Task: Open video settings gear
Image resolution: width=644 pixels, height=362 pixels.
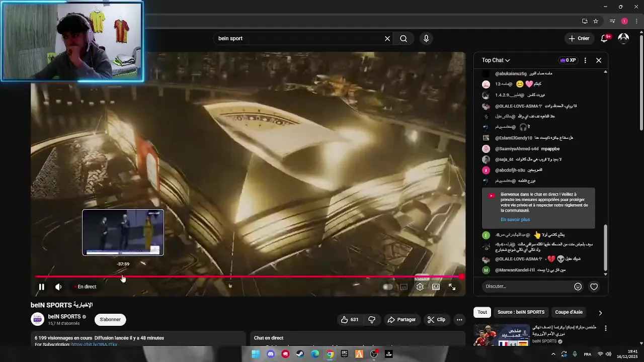Action: [420, 287]
